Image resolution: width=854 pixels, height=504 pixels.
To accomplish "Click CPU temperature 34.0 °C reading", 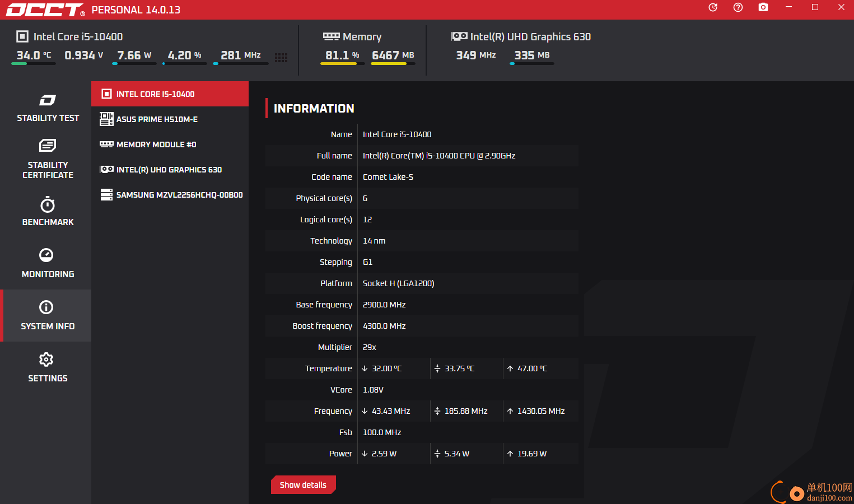I will coord(34,55).
